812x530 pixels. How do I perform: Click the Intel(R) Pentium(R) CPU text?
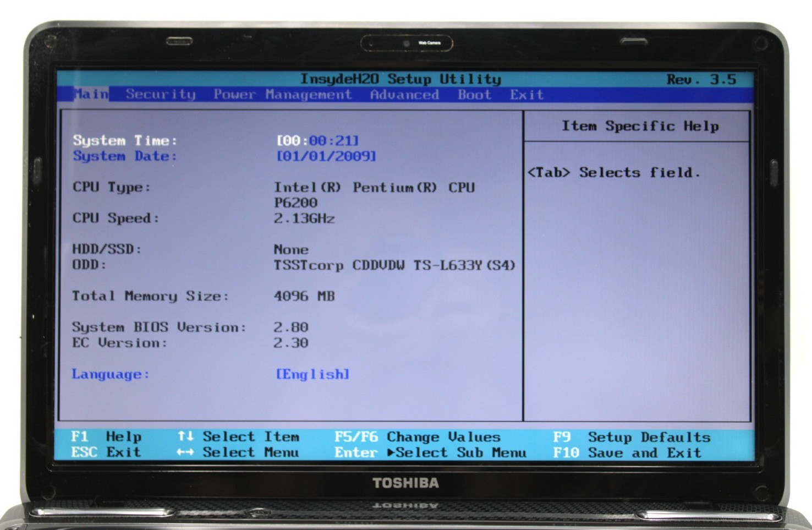coord(374,187)
